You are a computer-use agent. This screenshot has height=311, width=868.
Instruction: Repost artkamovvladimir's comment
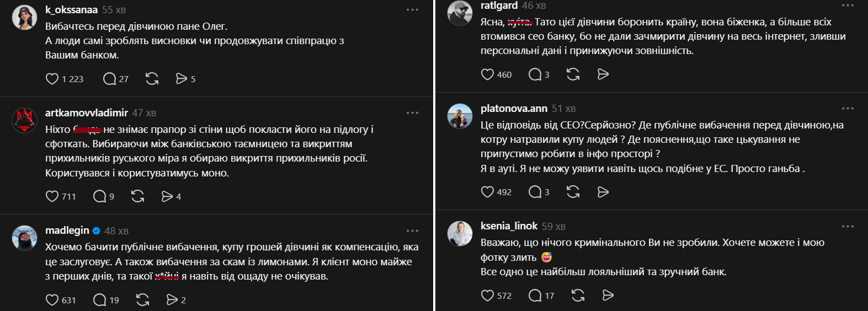[x=137, y=196]
